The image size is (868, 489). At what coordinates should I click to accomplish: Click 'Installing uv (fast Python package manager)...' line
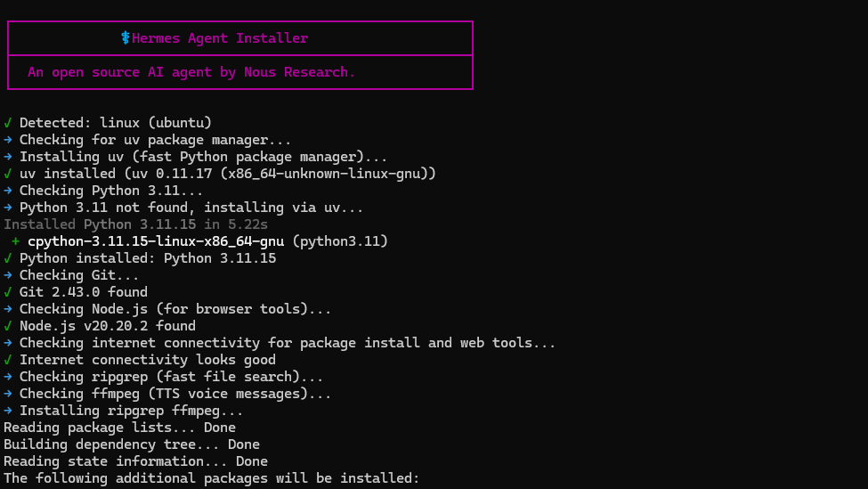click(x=203, y=157)
